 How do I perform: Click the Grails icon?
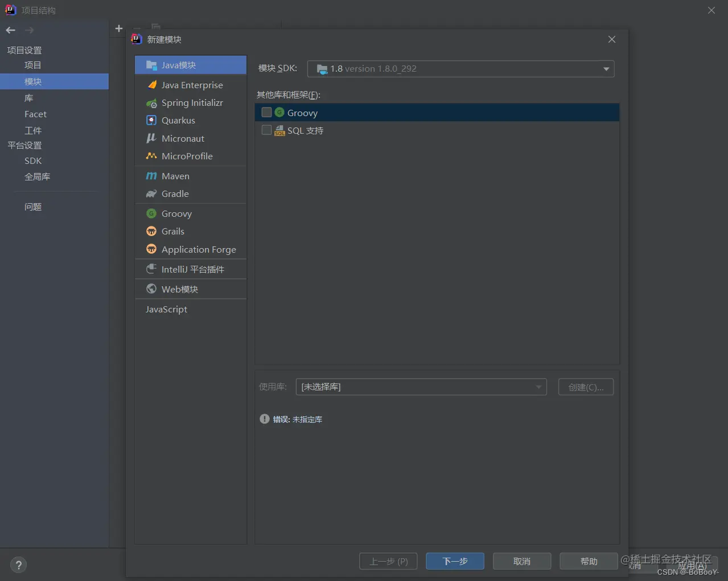151,231
